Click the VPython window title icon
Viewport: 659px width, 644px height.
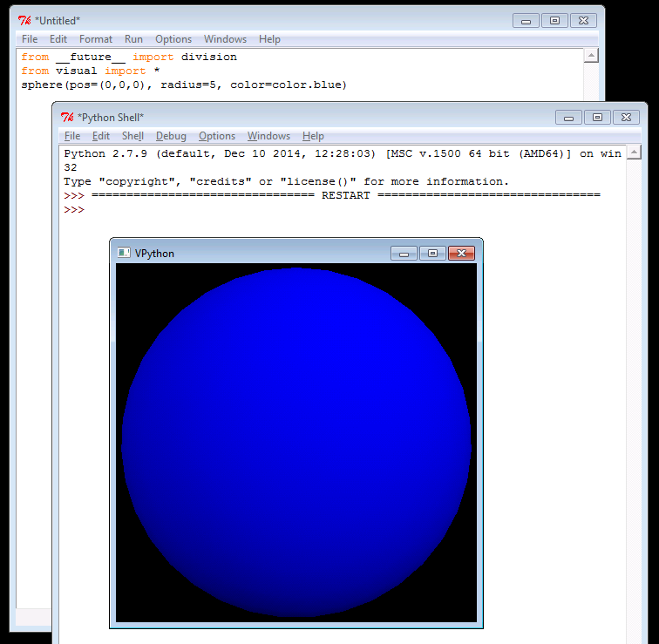click(125, 253)
